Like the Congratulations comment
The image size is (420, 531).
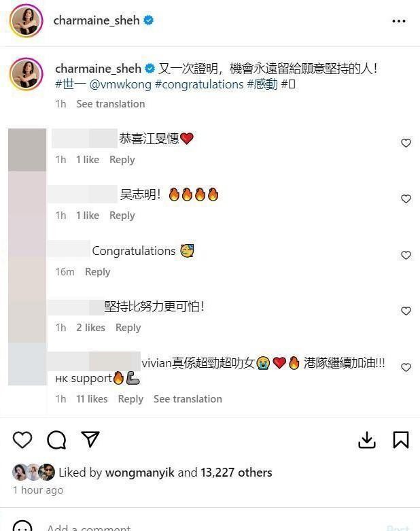click(x=406, y=255)
